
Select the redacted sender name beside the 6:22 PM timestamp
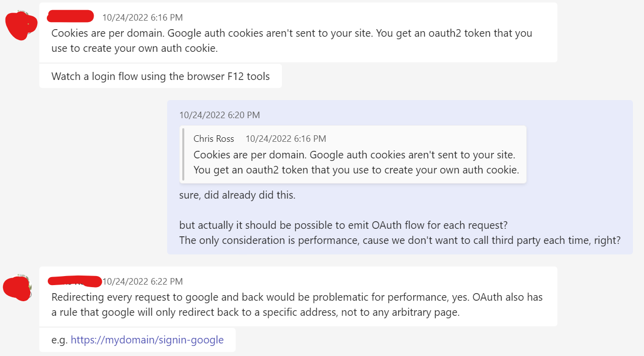point(75,281)
